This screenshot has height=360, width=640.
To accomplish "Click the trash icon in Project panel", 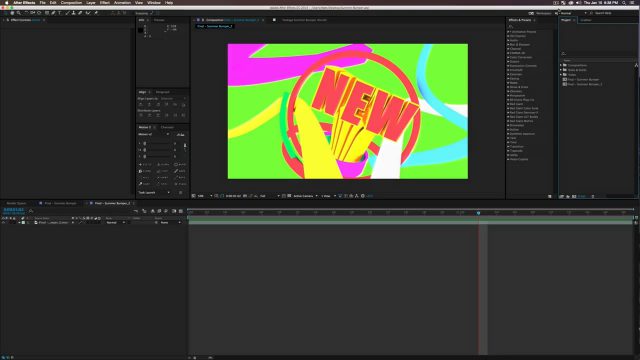I will click(593, 196).
